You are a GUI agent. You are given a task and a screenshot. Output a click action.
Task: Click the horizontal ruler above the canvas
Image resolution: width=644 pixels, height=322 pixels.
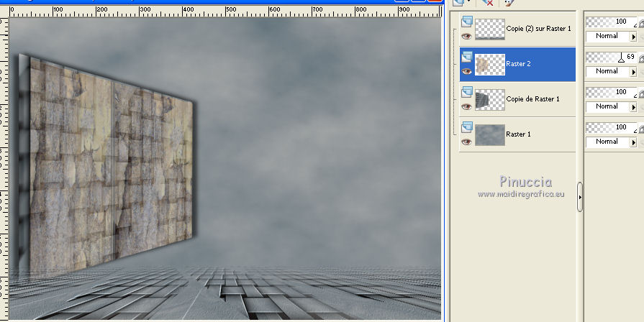[225, 11]
